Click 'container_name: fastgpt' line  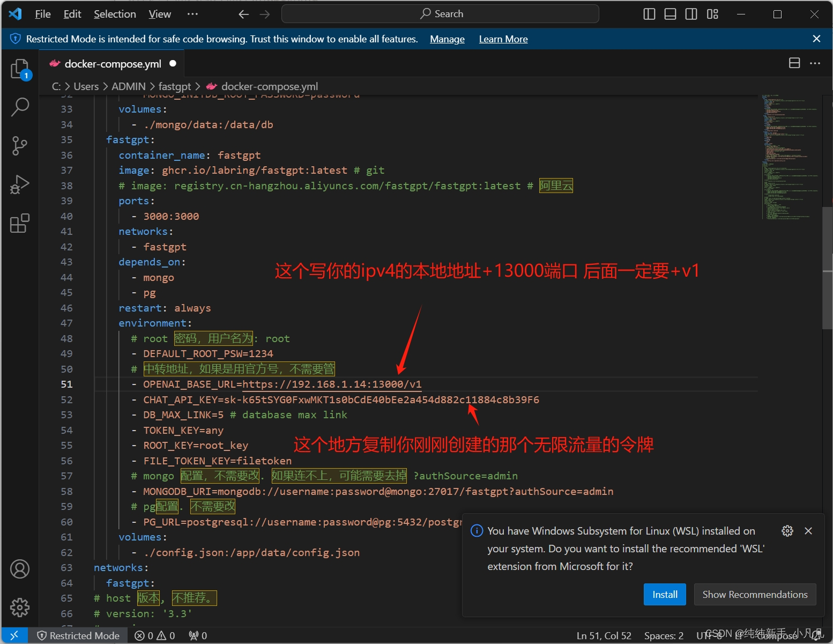190,155
